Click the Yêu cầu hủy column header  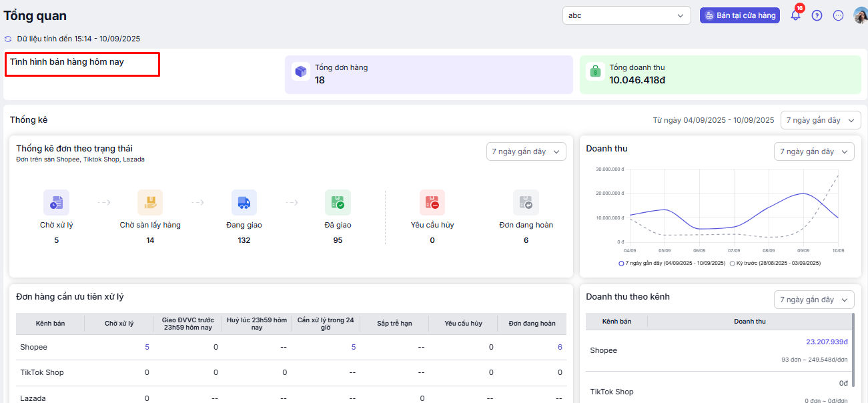coord(464,324)
